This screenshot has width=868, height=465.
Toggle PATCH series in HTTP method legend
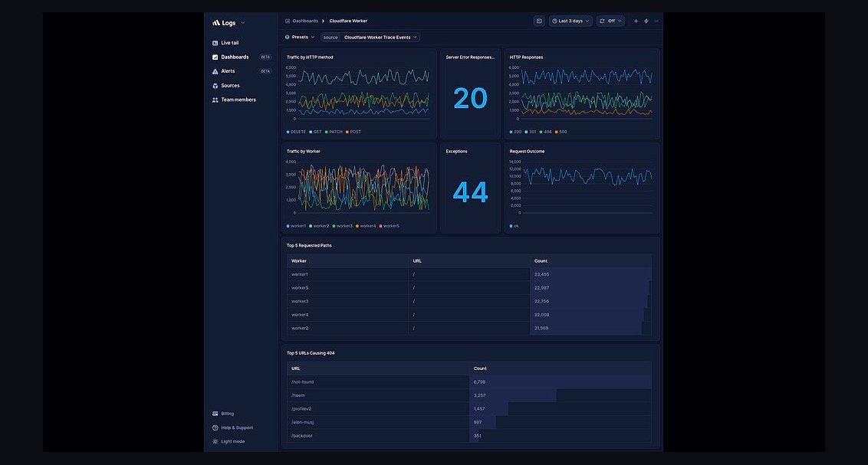334,132
